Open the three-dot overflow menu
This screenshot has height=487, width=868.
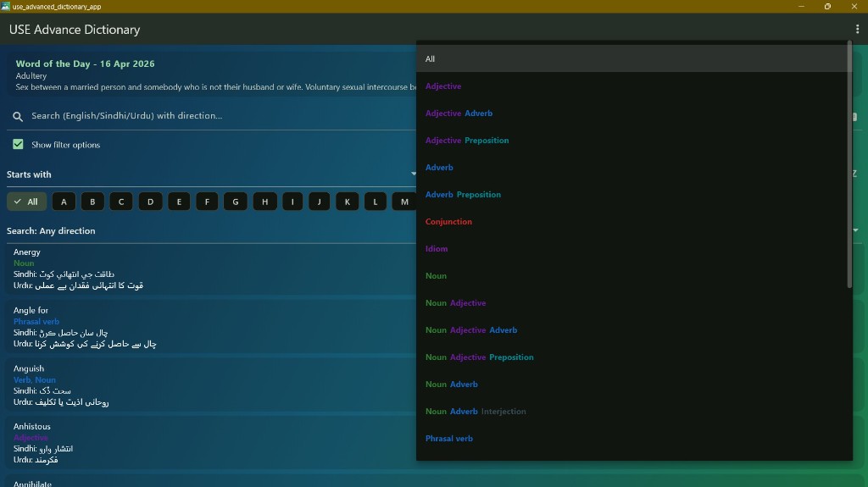[857, 30]
